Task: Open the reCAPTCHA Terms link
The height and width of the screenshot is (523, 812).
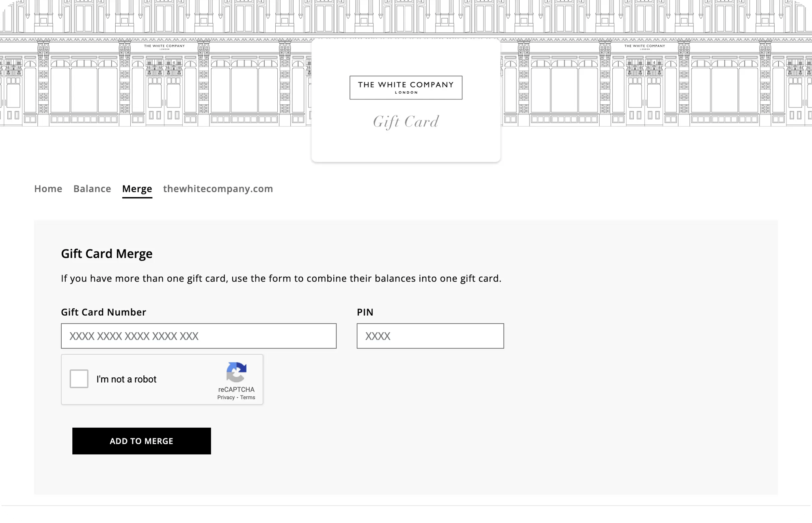Action: click(x=248, y=398)
